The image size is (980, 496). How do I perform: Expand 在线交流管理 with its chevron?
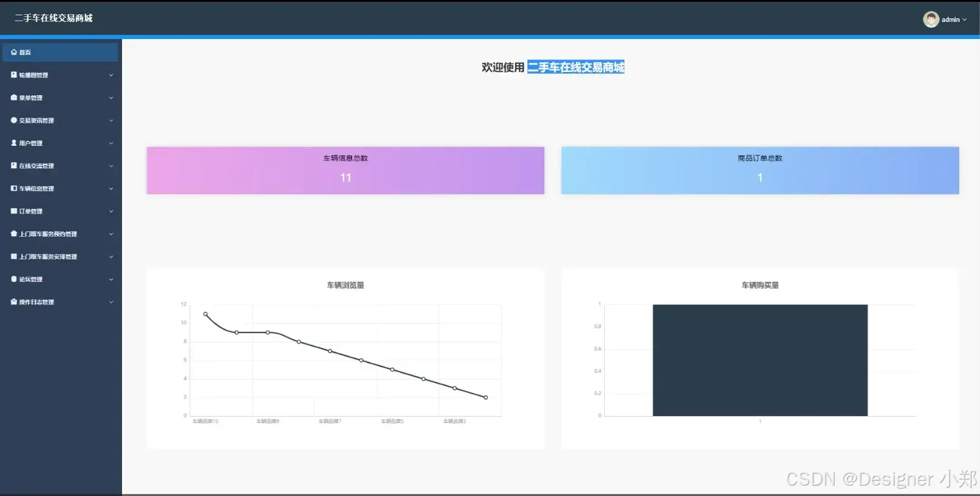111,165
